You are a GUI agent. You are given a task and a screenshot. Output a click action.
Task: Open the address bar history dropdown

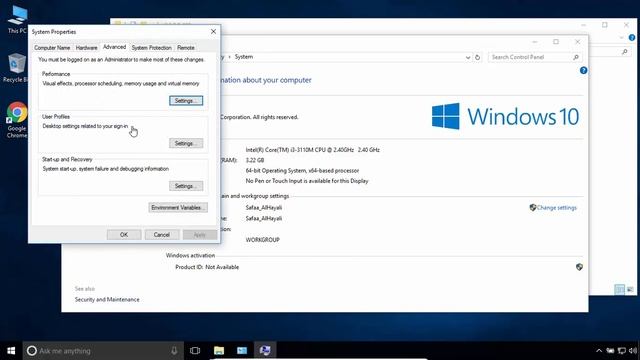(468, 58)
